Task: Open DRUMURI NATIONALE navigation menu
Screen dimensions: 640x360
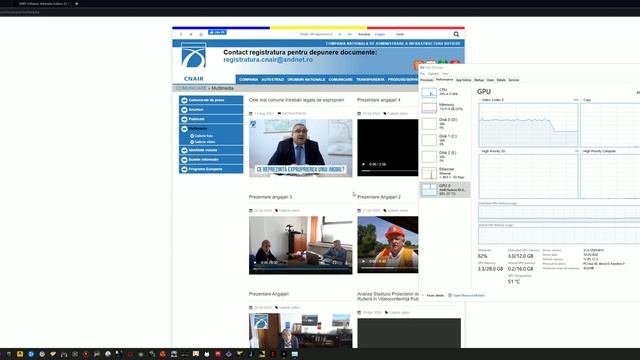Action: tap(306, 80)
